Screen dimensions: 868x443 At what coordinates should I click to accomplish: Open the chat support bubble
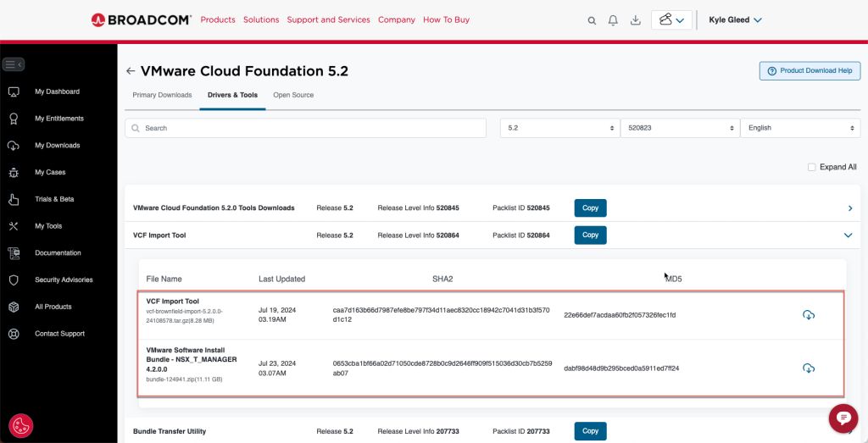pyautogui.click(x=843, y=418)
